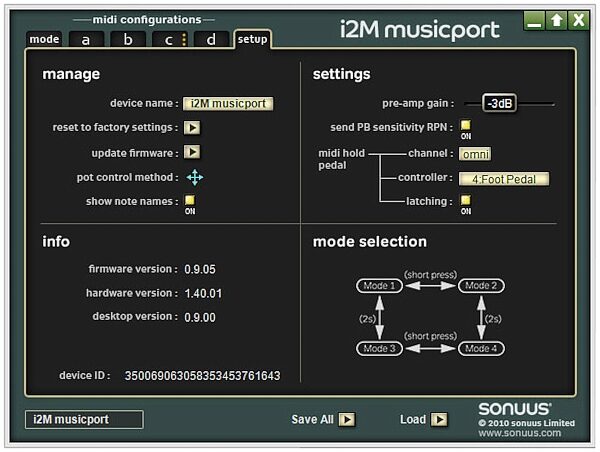Screen dimensions: 600x452
Task: Close the i2M musicport window
Action: (x=579, y=21)
